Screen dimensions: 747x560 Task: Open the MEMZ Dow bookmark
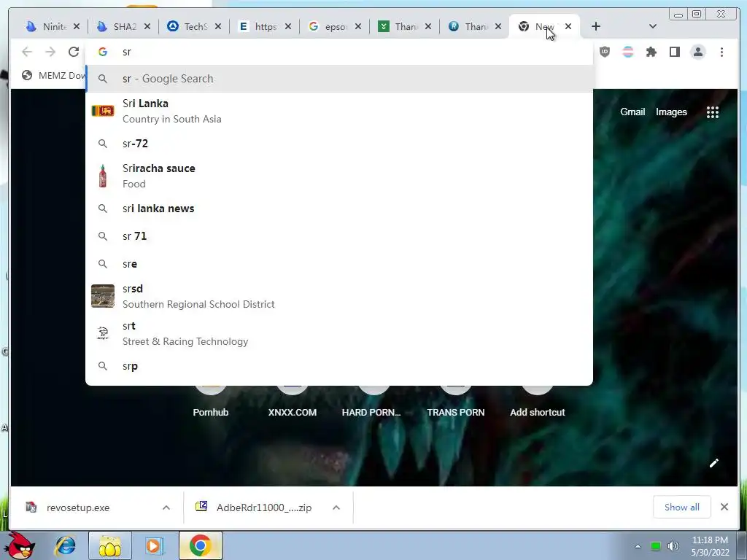(53, 75)
